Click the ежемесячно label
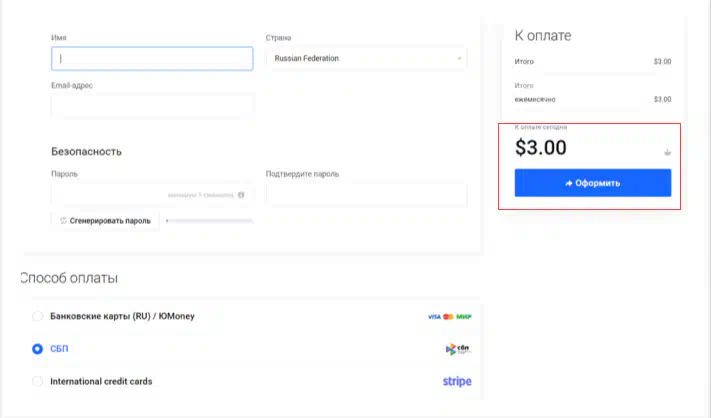 click(x=535, y=99)
